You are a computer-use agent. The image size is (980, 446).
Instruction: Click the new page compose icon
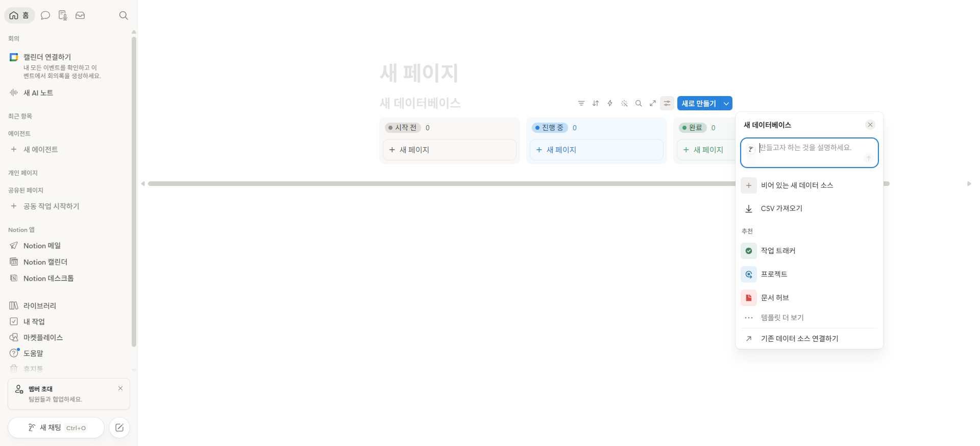click(x=119, y=428)
